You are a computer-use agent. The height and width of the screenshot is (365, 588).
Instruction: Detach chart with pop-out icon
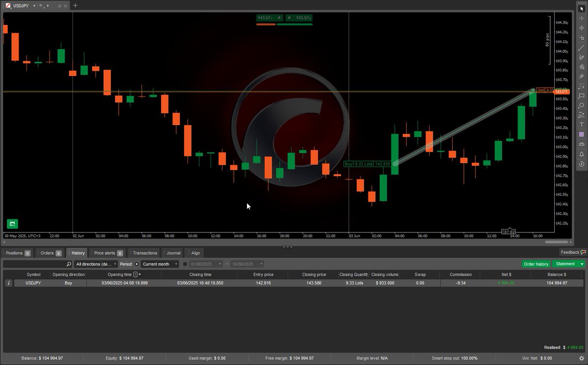[x=60, y=6]
